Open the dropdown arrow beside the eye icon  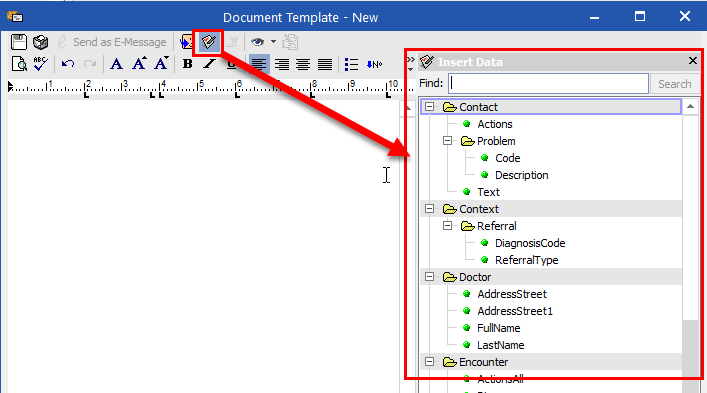coord(273,42)
